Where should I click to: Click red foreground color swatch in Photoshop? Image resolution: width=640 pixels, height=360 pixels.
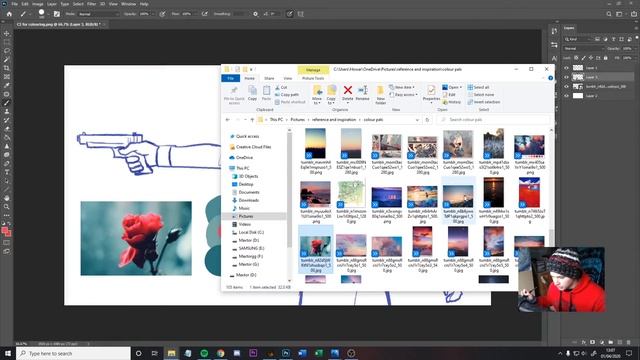[x=4, y=231]
